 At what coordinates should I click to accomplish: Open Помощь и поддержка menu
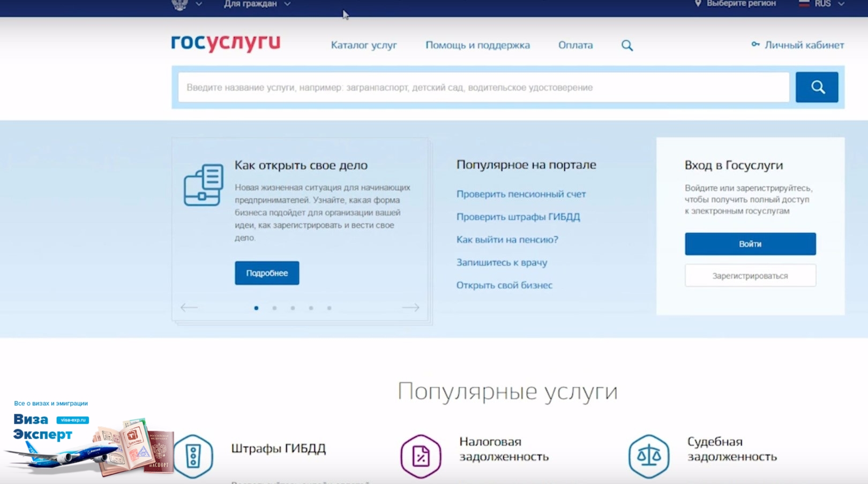point(477,46)
